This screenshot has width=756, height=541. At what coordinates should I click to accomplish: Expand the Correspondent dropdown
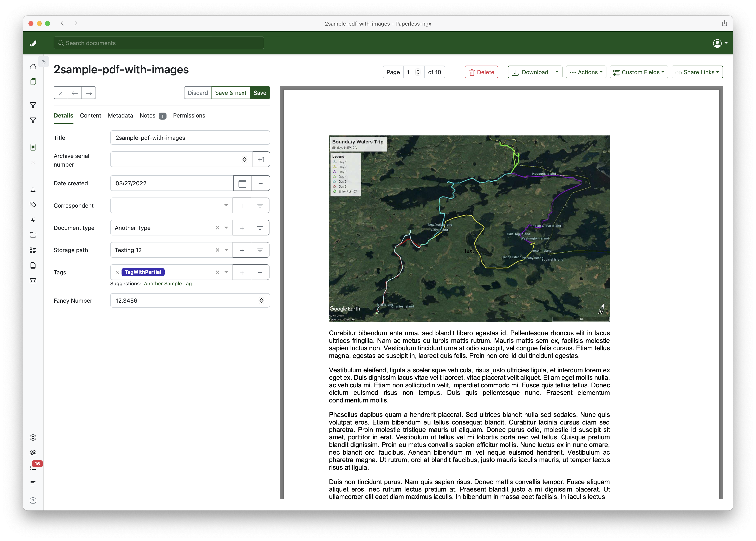[226, 206]
